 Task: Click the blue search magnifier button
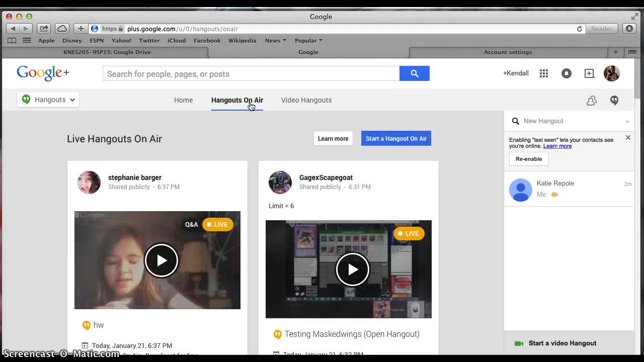click(x=415, y=73)
